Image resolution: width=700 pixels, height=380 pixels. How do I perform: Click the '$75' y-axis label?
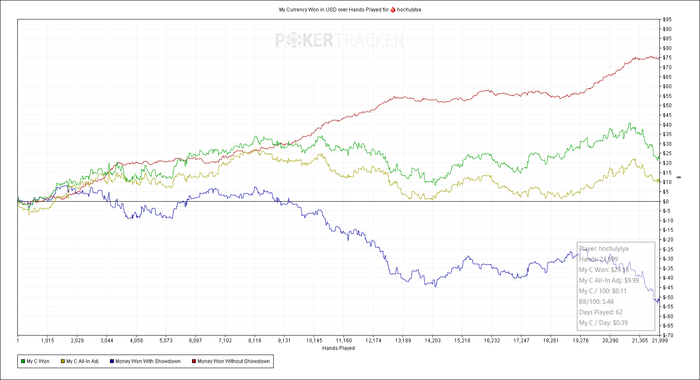tap(668, 58)
